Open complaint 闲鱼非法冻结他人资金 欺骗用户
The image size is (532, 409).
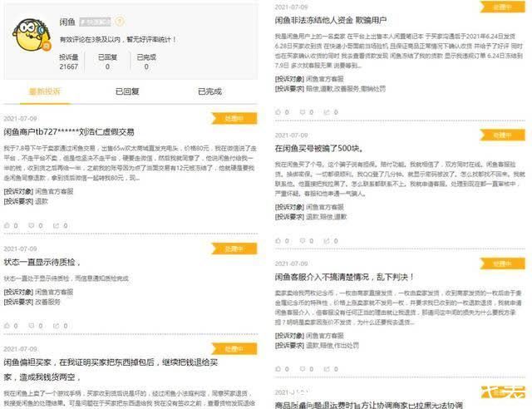(331, 20)
